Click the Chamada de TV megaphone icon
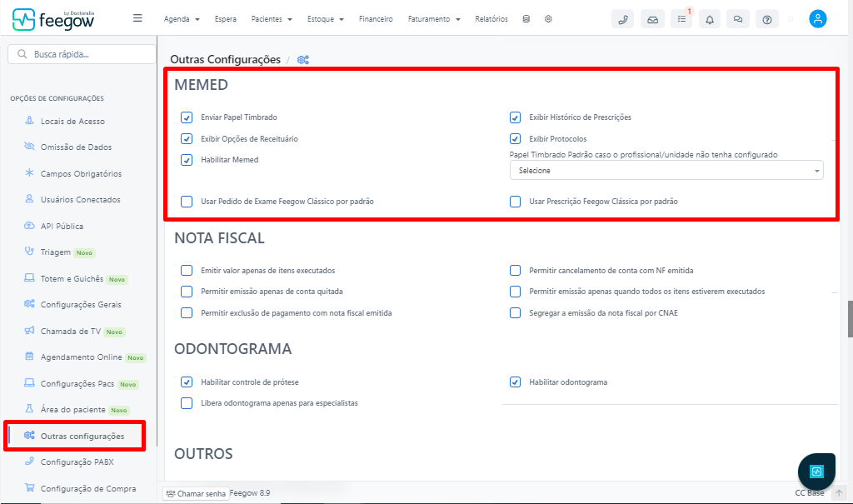Image resolution: width=853 pixels, height=504 pixels. pyautogui.click(x=29, y=331)
